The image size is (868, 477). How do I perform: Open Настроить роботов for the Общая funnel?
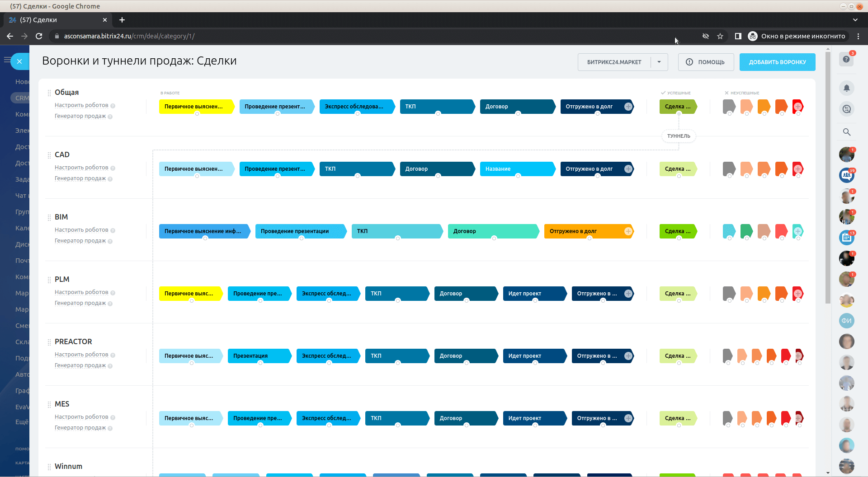(81, 105)
